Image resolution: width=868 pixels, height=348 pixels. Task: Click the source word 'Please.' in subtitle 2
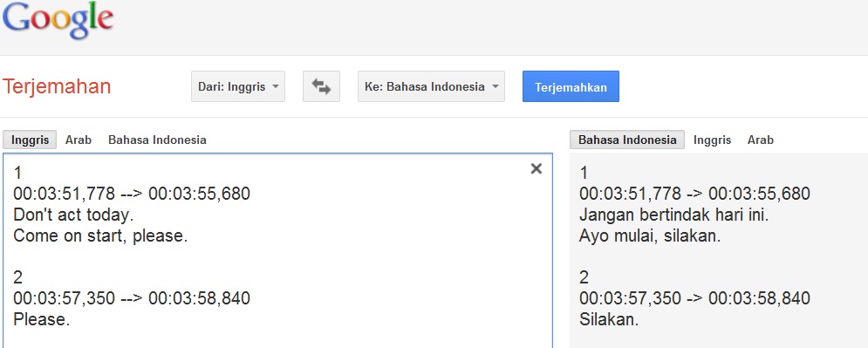42,320
